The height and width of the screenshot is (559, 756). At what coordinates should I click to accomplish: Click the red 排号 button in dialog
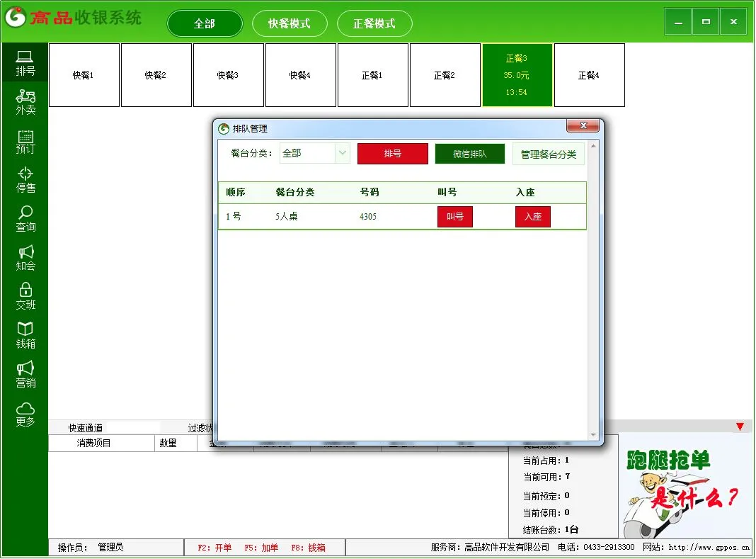[x=392, y=154]
